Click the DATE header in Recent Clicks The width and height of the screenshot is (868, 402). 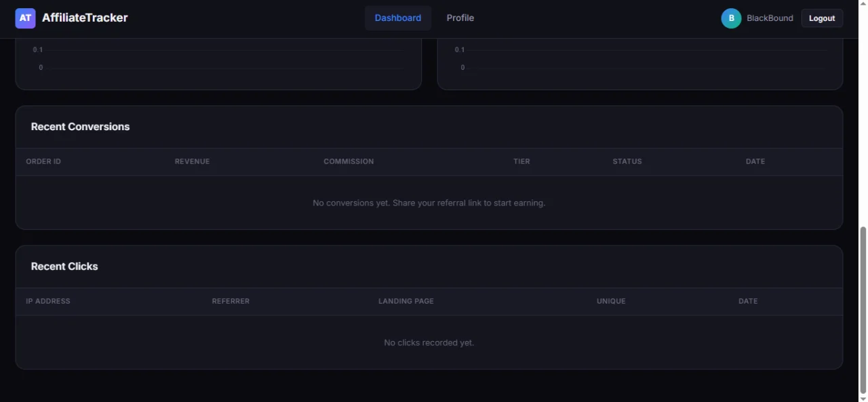(748, 301)
